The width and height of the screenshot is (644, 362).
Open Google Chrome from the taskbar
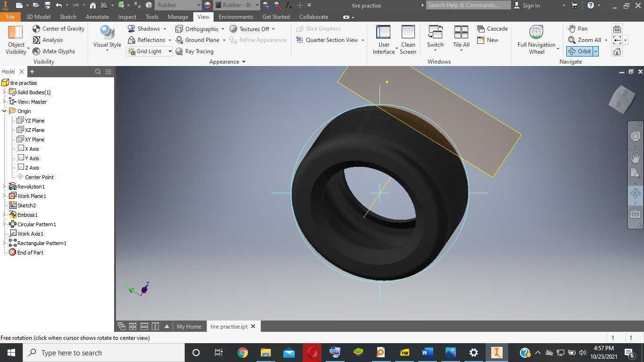242,353
